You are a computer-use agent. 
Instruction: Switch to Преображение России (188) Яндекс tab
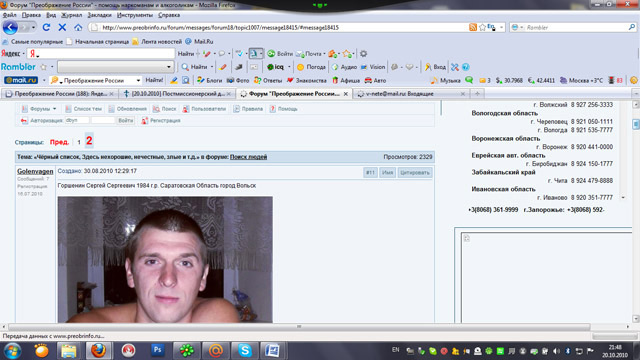coord(60,94)
